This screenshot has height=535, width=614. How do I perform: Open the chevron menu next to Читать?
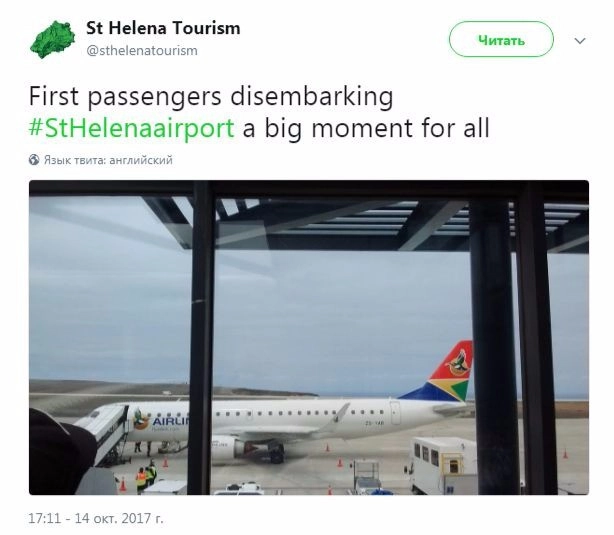coord(580,41)
